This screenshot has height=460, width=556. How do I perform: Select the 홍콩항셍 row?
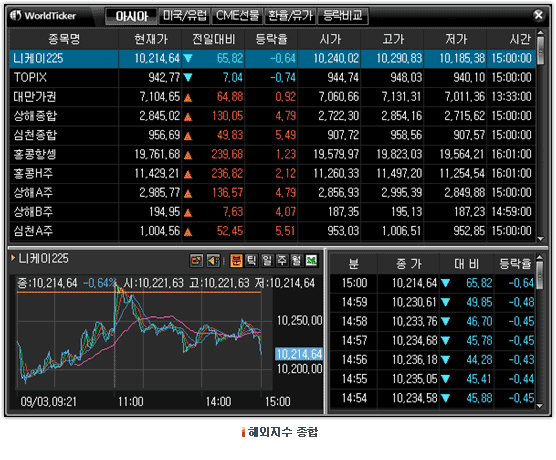pyautogui.click(x=272, y=154)
